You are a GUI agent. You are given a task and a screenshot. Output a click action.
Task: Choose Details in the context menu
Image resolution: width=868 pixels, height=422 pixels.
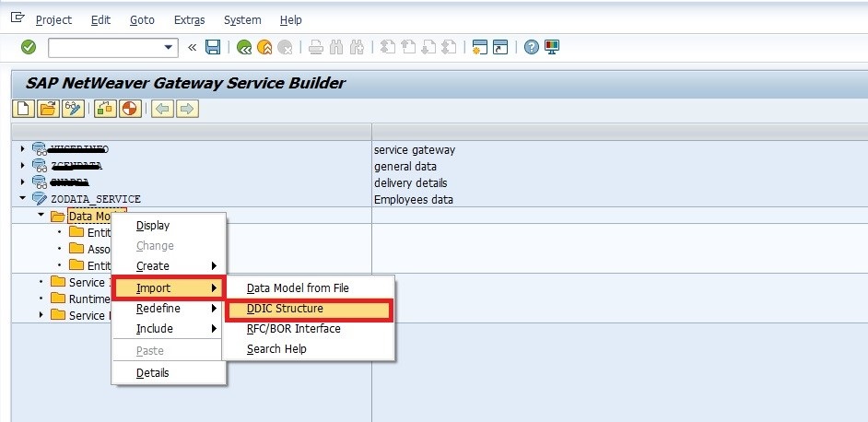(152, 373)
